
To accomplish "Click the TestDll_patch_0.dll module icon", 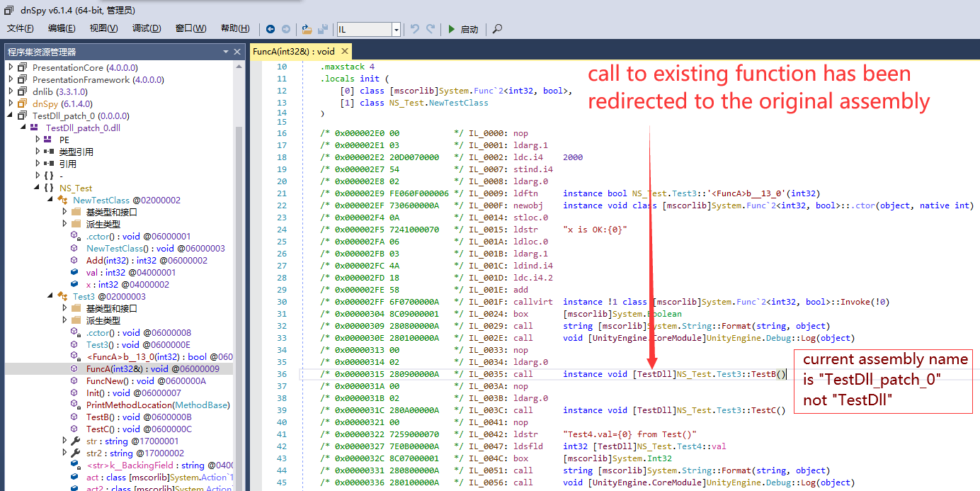I will [x=35, y=128].
